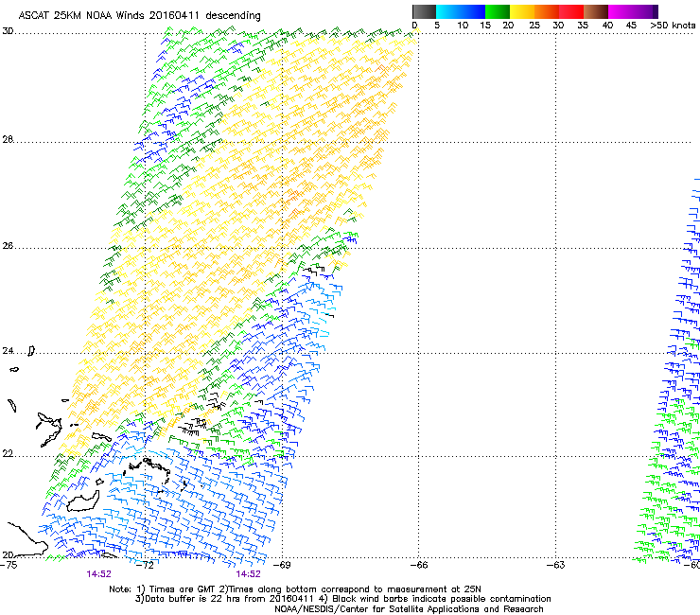Click the title 'ASCAT 25KM NOAA Winds 20160411 descending'

139,15
